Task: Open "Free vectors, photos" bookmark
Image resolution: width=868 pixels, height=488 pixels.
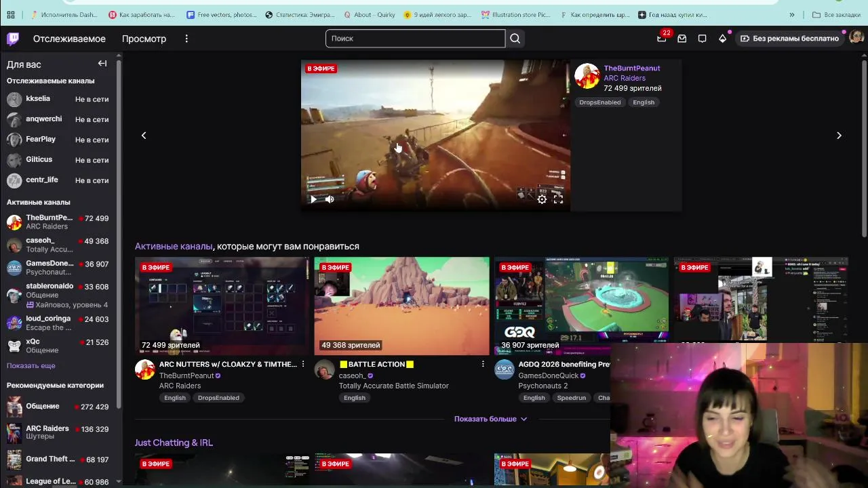Action: pyautogui.click(x=222, y=14)
